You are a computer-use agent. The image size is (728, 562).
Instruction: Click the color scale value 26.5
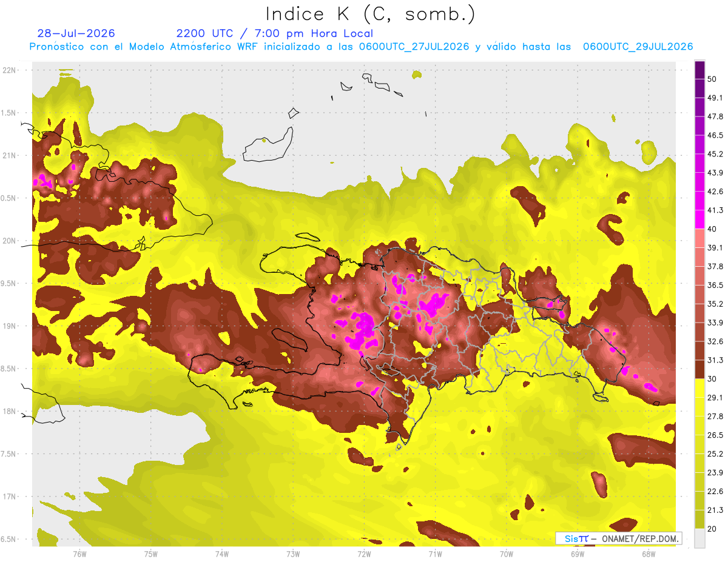[715, 435]
